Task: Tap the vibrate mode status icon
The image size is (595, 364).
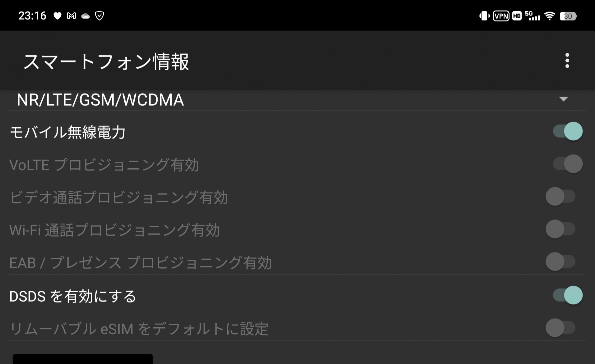Action: (484, 16)
